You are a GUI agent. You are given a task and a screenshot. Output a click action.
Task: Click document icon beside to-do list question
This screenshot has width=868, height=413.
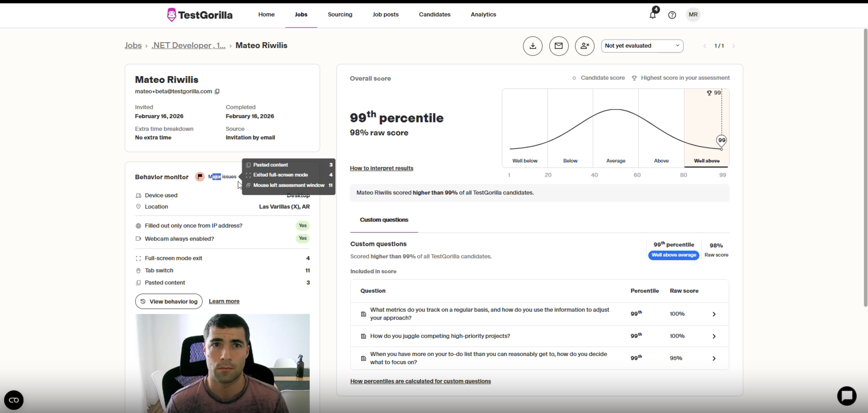(x=363, y=358)
